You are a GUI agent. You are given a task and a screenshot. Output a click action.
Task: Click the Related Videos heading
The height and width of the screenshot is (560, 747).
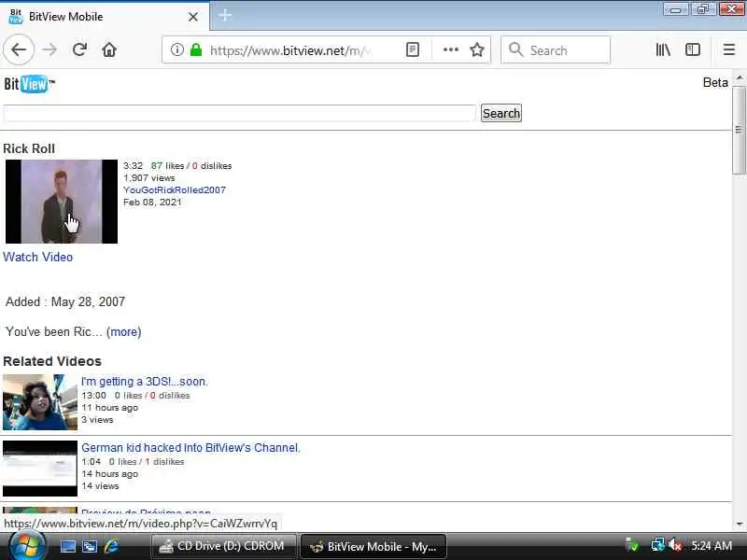coord(52,361)
